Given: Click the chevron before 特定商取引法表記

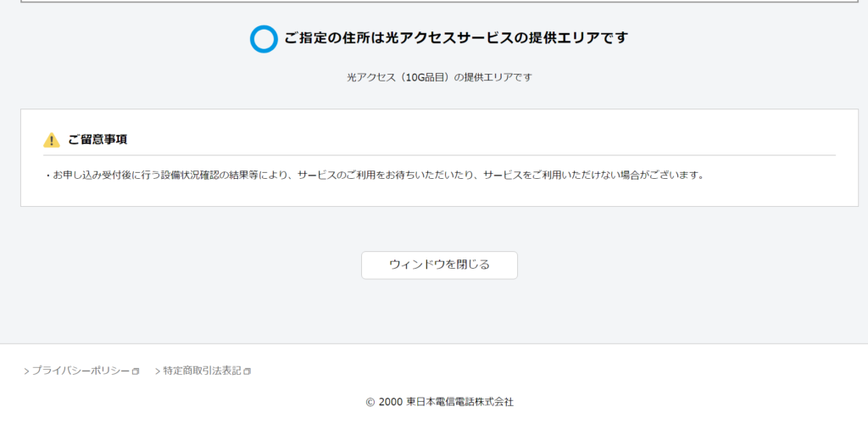Looking at the screenshot, I should [x=158, y=371].
